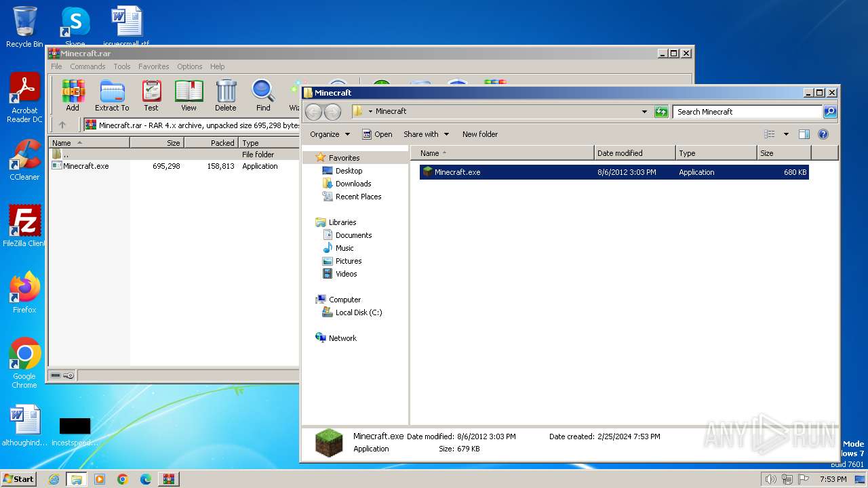
Task: Click the CCleaner desktop shortcut
Action: 24,160
